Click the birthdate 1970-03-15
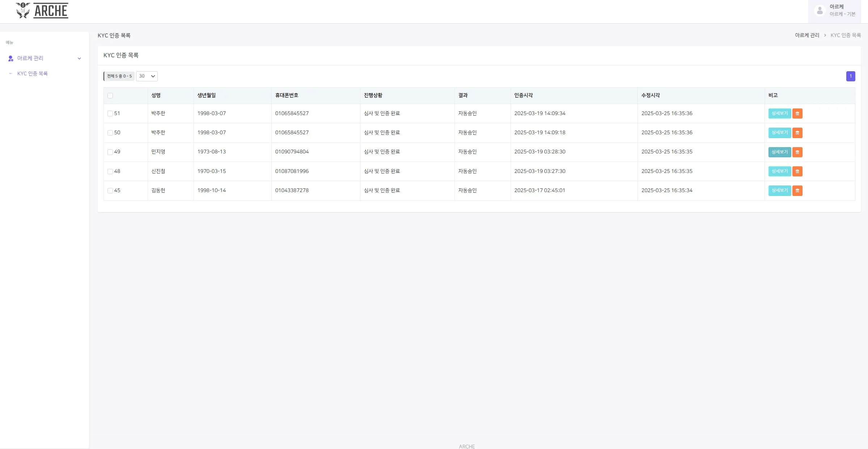 (x=212, y=171)
